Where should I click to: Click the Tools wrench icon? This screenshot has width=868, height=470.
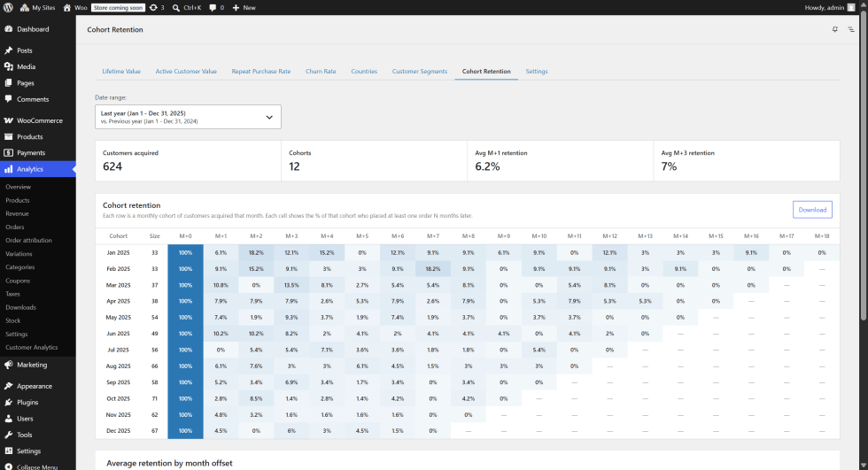click(8, 435)
